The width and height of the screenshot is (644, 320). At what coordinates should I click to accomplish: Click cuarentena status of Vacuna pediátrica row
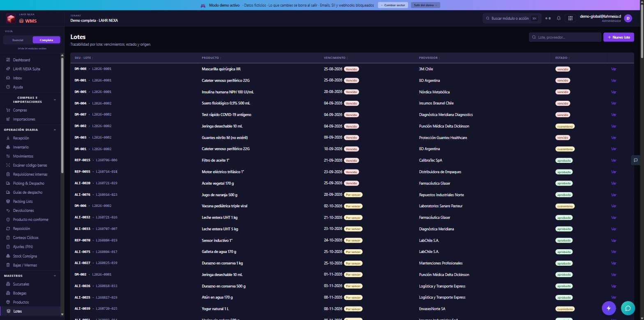coord(565,206)
